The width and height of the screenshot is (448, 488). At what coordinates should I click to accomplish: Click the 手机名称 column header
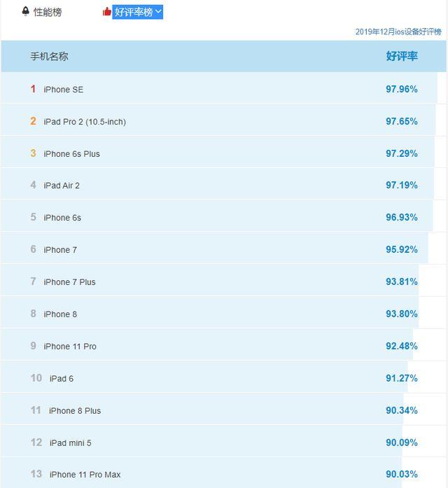point(49,56)
